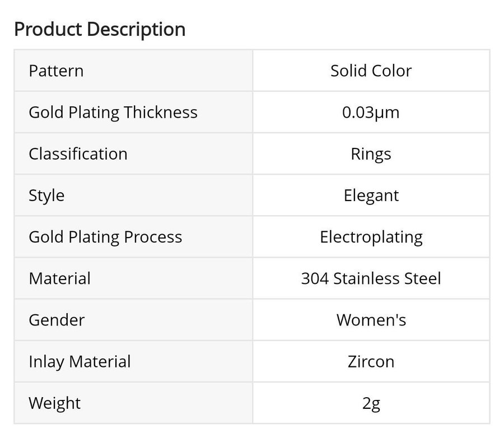Select the 'Elegant' style value
Image resolution: width=504 pixels, height=433 pixels.
coord(371,195)
